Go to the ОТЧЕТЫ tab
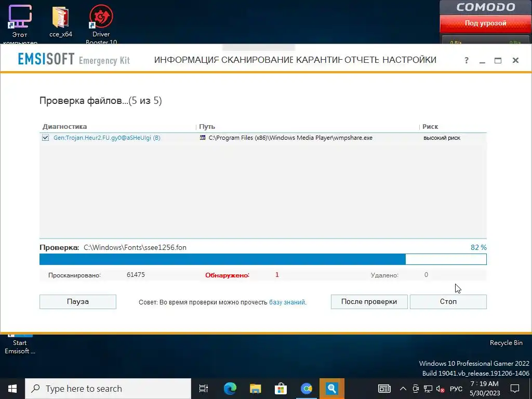The height and width of the screenshot is (399, 532). pos(362,60)
